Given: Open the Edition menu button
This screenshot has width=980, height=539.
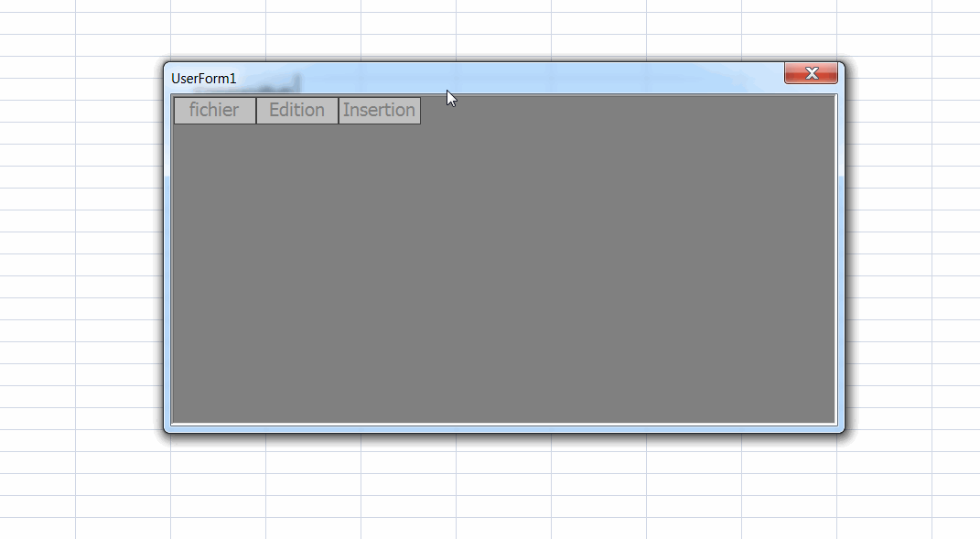Looking at the screenshot, I should 297,111.
